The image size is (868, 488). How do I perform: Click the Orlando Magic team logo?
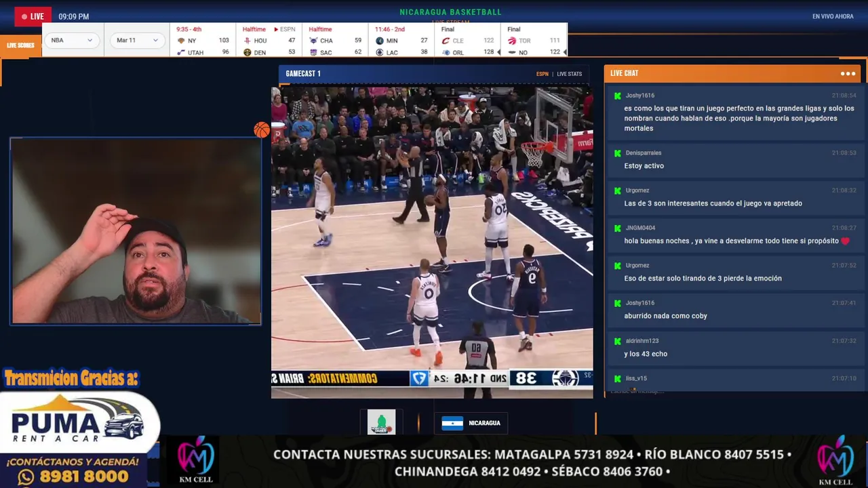(446, 52)
